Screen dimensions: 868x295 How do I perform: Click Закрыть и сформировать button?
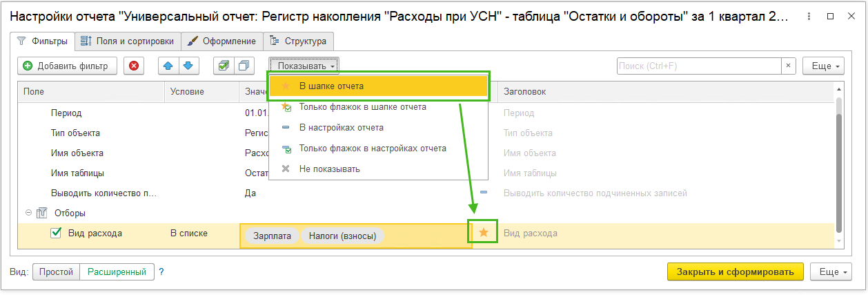736,272
